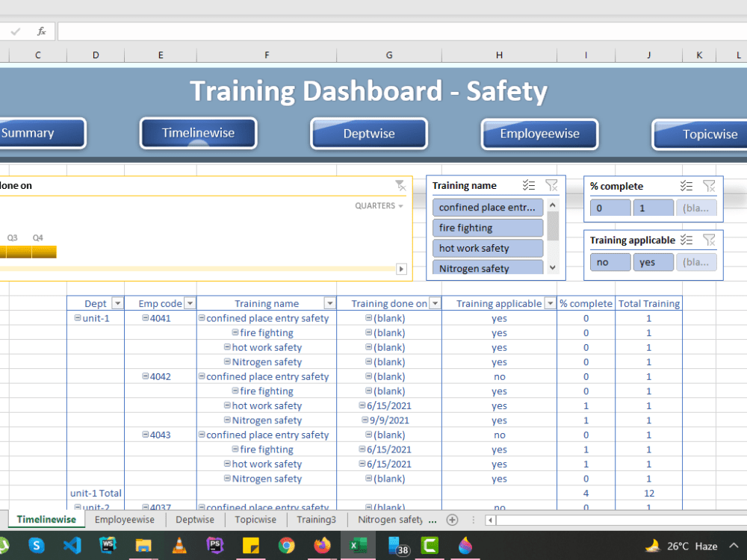Select yes in the Training applicable slicer
Screen dimensions: 747x560
click(x=653, y=261)
